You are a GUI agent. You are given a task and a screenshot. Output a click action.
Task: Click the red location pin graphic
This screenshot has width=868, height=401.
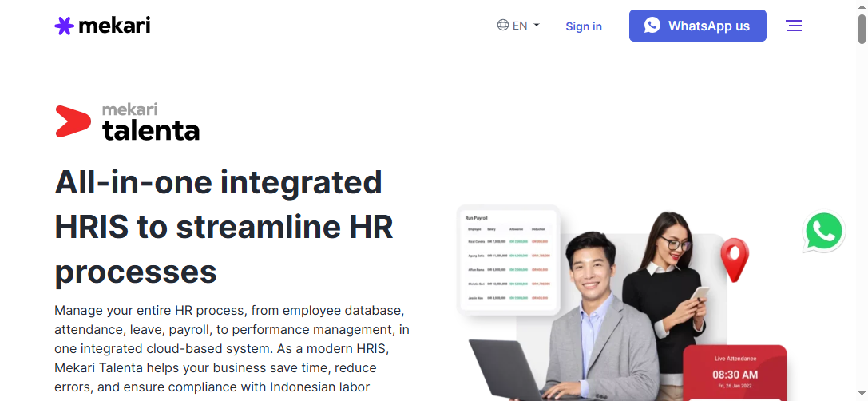point(734,260)
